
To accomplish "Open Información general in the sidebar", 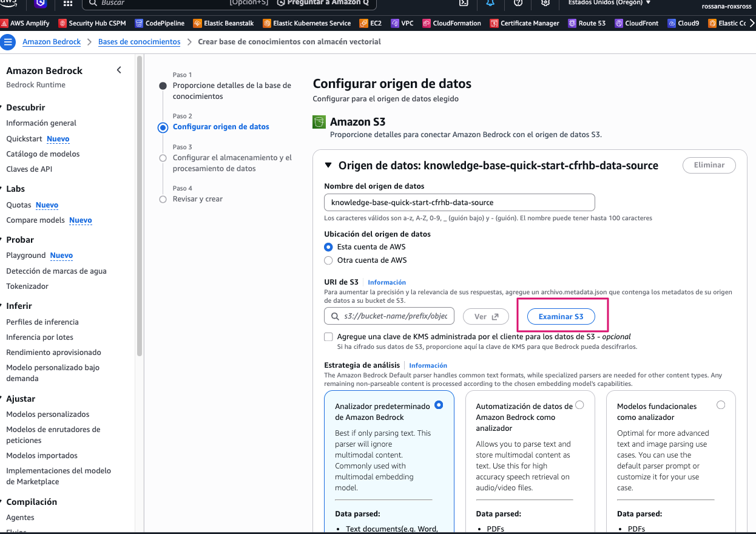I will [x=41, y=123].
